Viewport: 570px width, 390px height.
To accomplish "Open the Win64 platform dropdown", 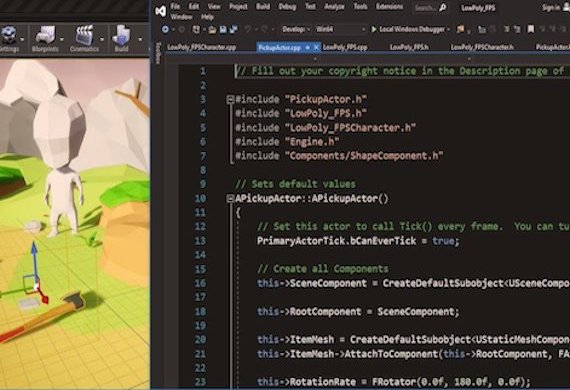I will [x=340, y=29].
